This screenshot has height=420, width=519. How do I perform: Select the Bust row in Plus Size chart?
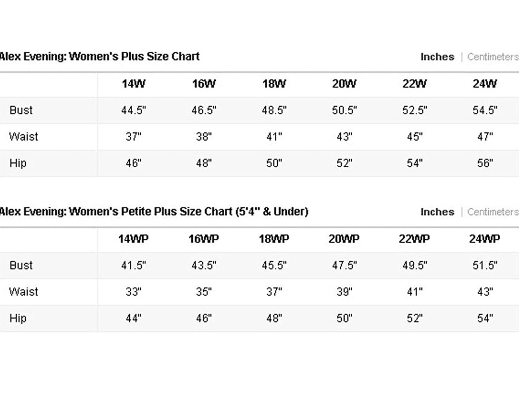(x=259, y=110)
